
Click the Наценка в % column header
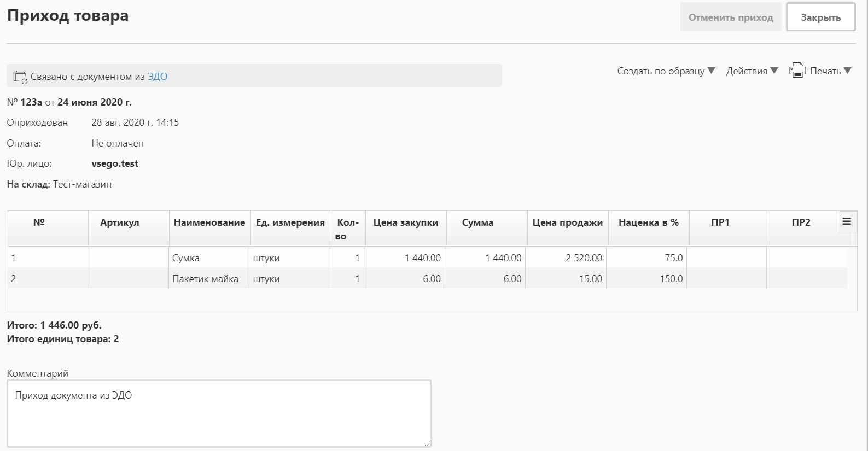(x=649, y=229)
